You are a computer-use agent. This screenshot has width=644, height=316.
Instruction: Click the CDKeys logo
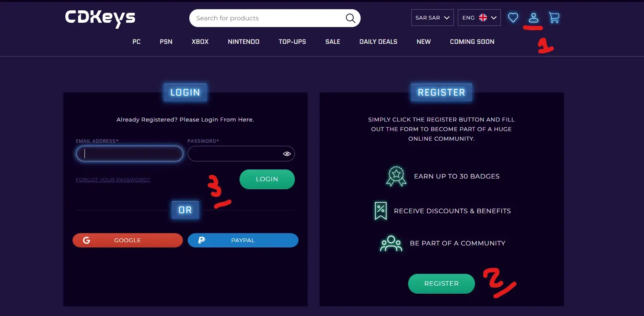pyautogui.click(x=100, y=18)
